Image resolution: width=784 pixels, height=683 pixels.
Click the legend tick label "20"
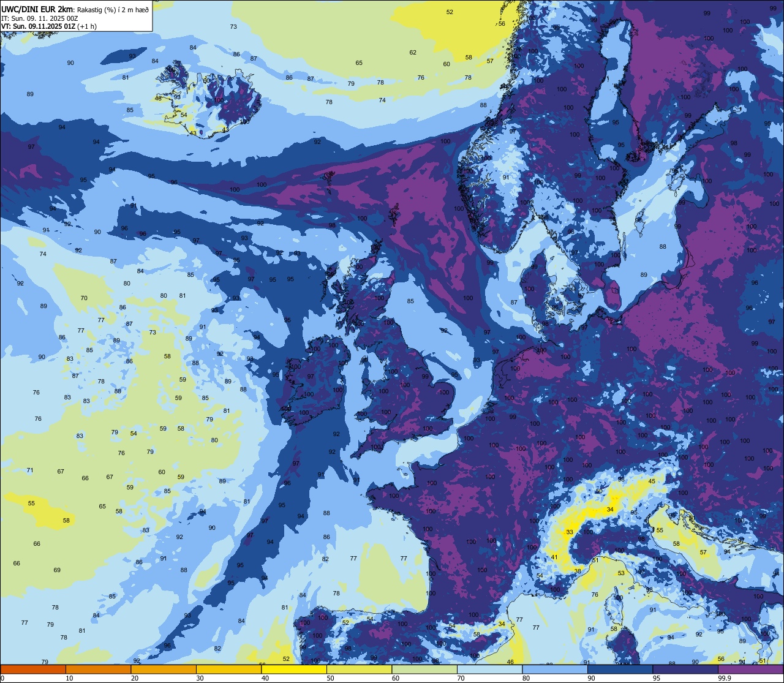pos(135,678)
